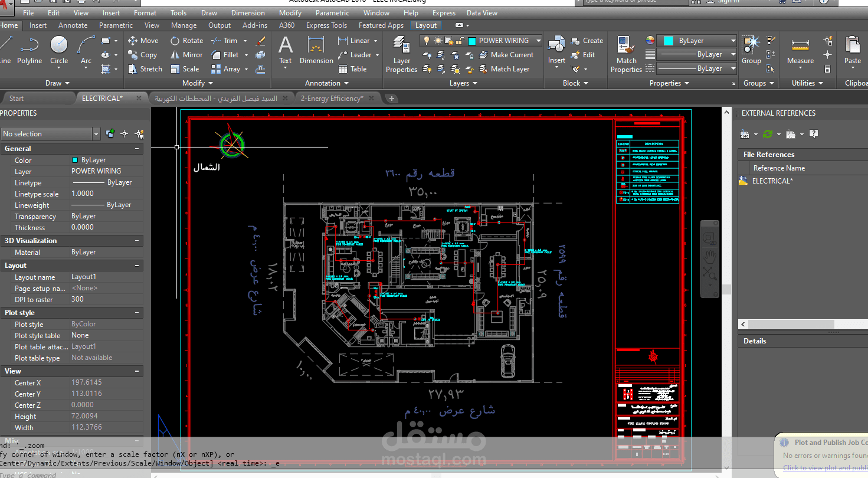Open the Measure utility
Image resolution: width=868 pixels, height=478 pixels.
(x=800, y=50)
